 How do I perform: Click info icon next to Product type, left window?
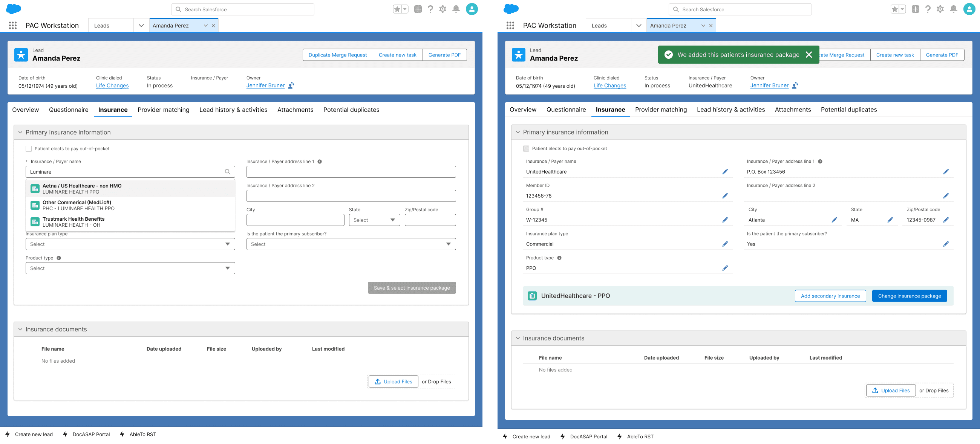[58, 258]
